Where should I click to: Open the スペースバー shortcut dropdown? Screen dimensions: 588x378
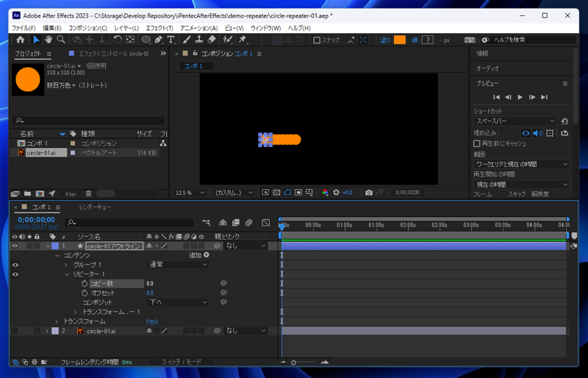[515, 121]
